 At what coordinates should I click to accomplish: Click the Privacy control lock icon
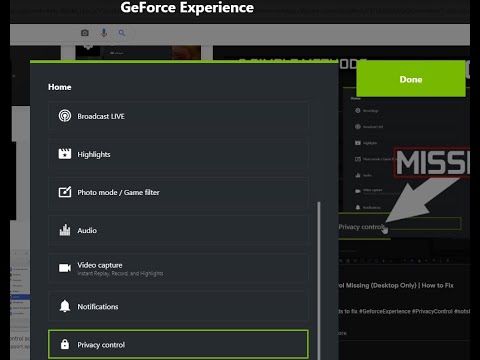(65, 344)
